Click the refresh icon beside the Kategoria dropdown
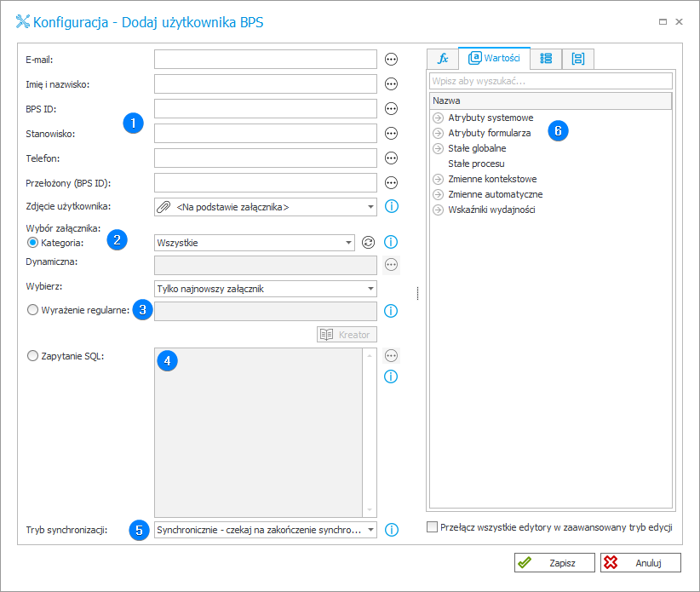Viewport: 700px width, 592px height. pyautogui.click(x=368, y=243)
